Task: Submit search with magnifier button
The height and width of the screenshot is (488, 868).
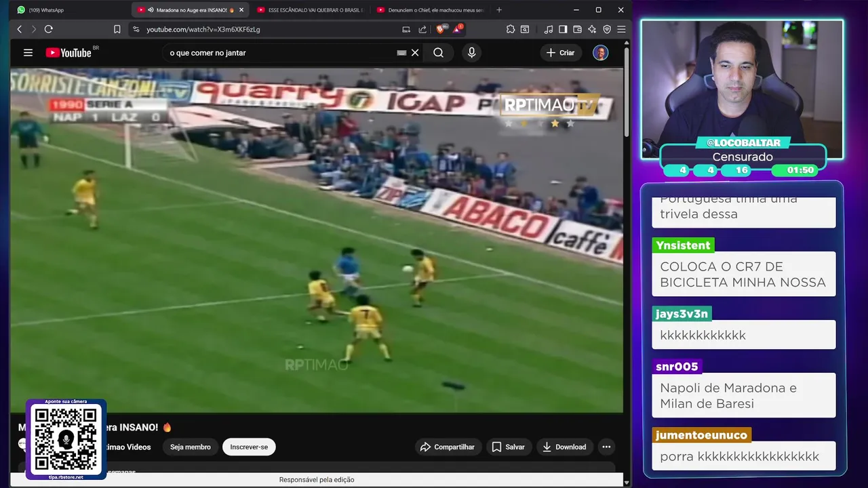Action: [438, 52]
